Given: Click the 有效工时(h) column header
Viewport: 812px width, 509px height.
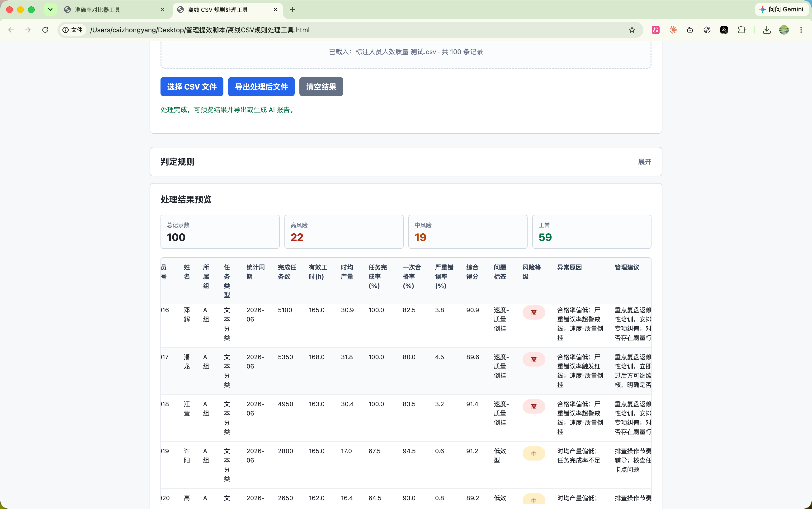Looking at the screenshot, I should 318,272.
